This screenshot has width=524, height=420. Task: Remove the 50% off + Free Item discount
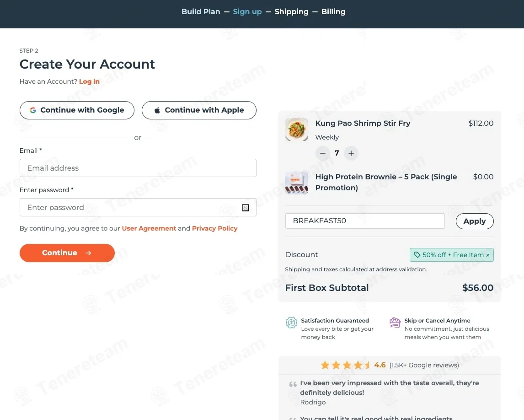(x=487, y=255)
